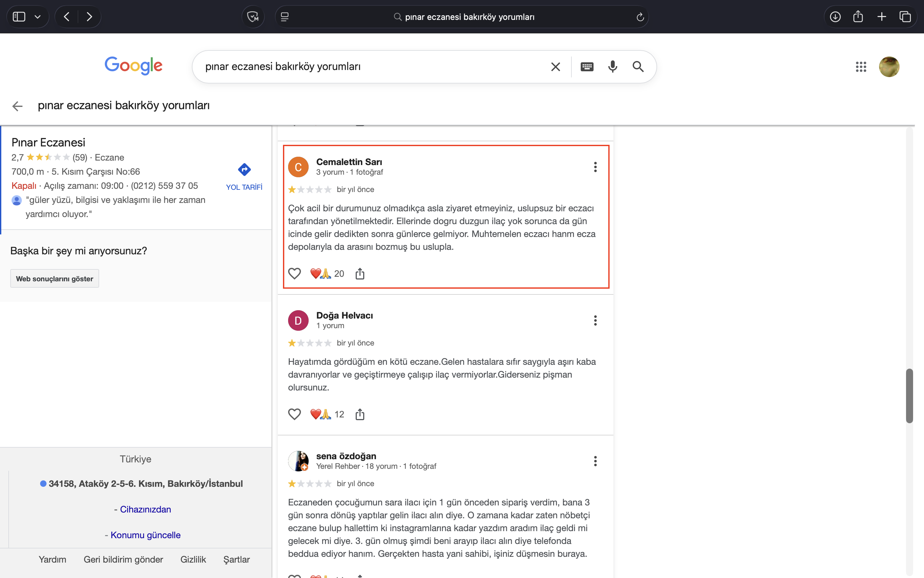924x578 pixels.
Task: Open the privacy shield icon in toolbar
Action: [253, 17]
